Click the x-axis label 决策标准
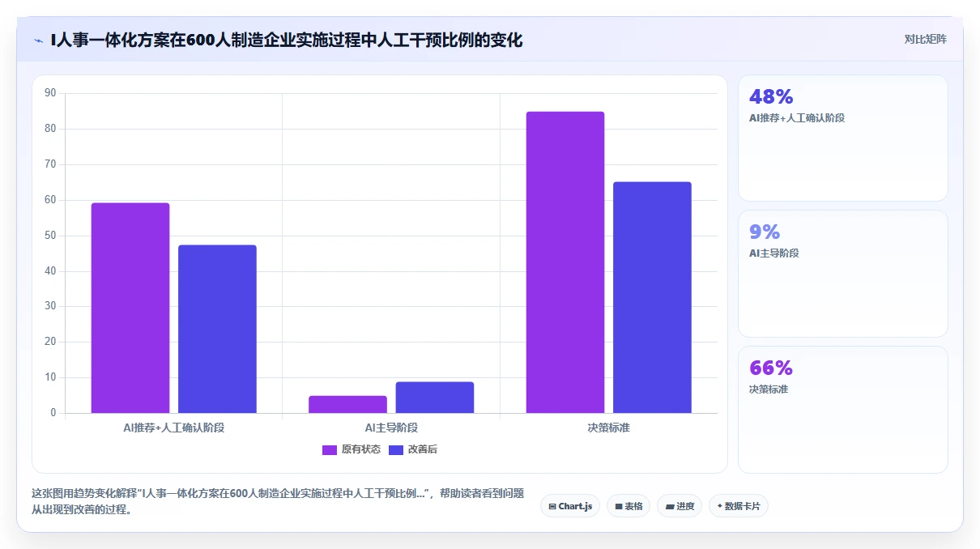 pos(609,428)
